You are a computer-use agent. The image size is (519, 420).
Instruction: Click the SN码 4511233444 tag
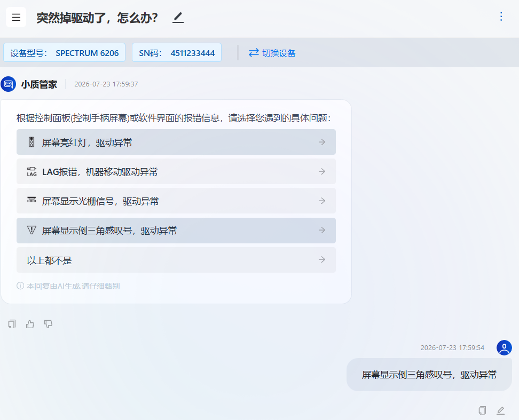tap(177, 53)
